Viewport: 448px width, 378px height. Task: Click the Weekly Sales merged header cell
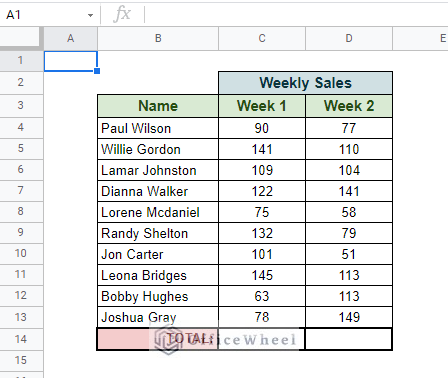tap(305, 83)
